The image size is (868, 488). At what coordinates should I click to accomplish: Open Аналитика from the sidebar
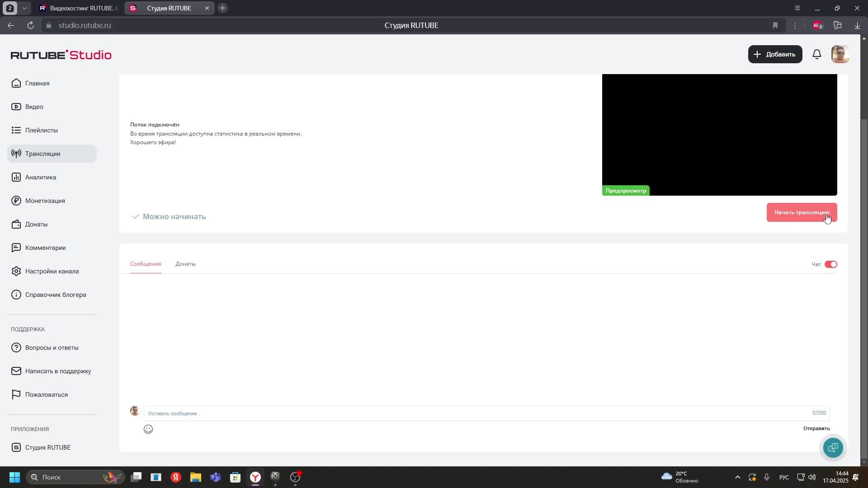tap(41, 177)
